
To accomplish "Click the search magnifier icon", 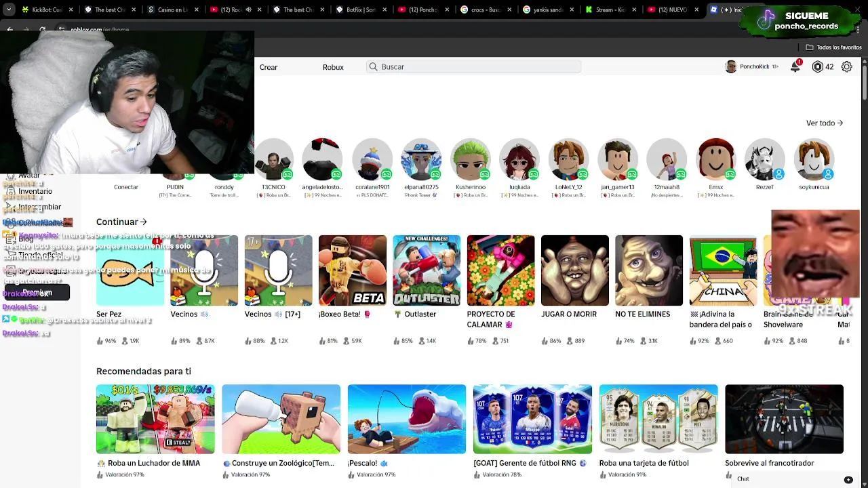I will coord(373,67).
